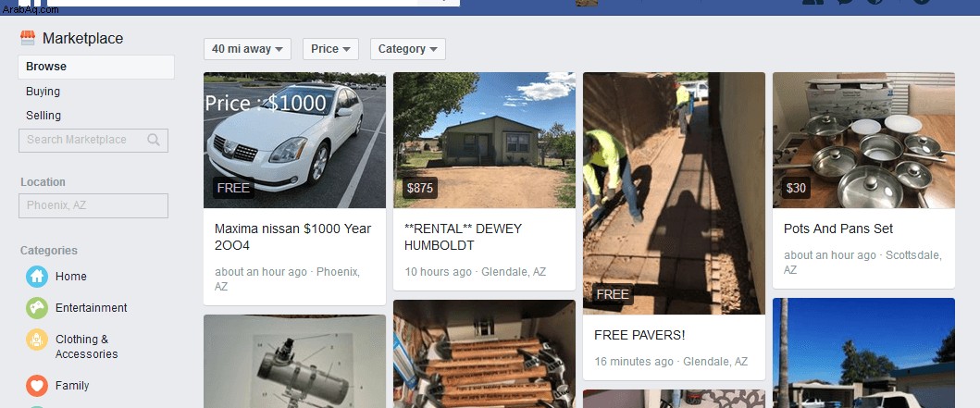980x408 pixels.
Task: Go to the Buying section
Action: [x=43, y=92]
